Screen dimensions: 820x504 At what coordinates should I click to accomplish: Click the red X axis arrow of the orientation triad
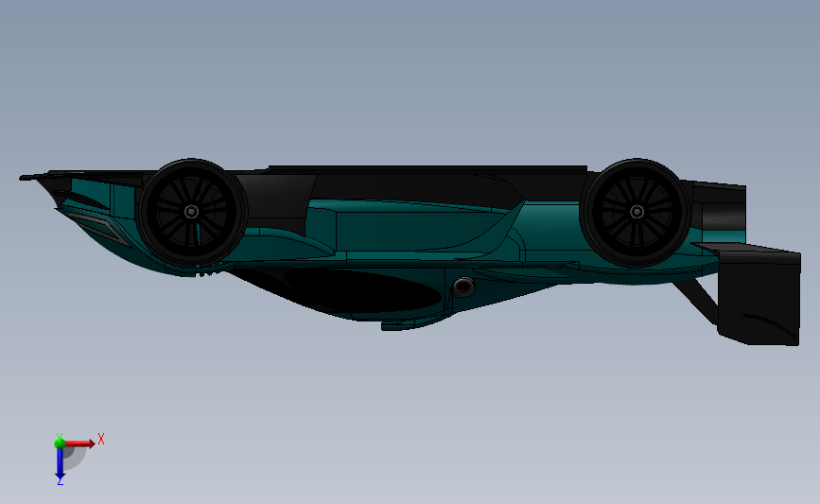pos(79,443)
